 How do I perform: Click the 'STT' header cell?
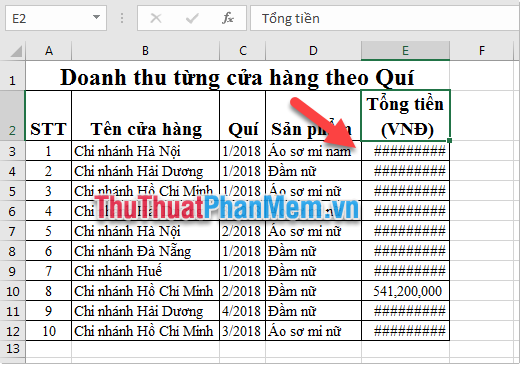click(49, 115)
